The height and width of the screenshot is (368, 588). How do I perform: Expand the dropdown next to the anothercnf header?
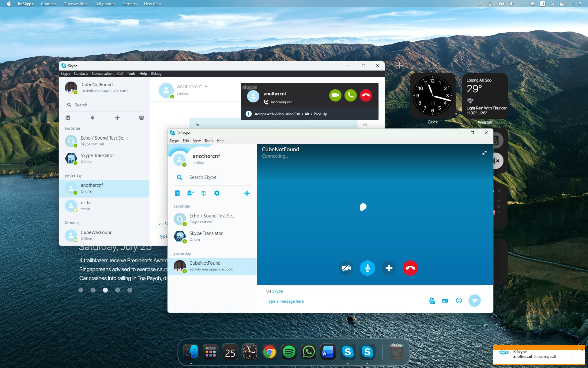[x=206, y=86]
